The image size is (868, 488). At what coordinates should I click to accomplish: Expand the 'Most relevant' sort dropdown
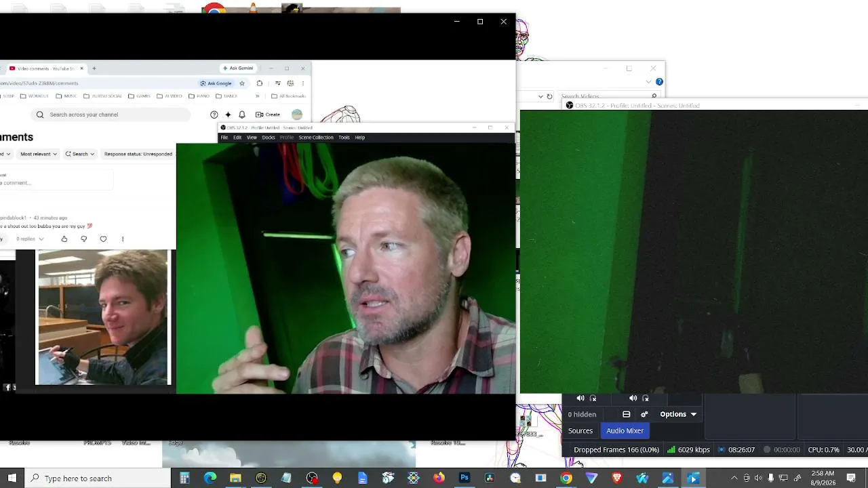(39, 154)
